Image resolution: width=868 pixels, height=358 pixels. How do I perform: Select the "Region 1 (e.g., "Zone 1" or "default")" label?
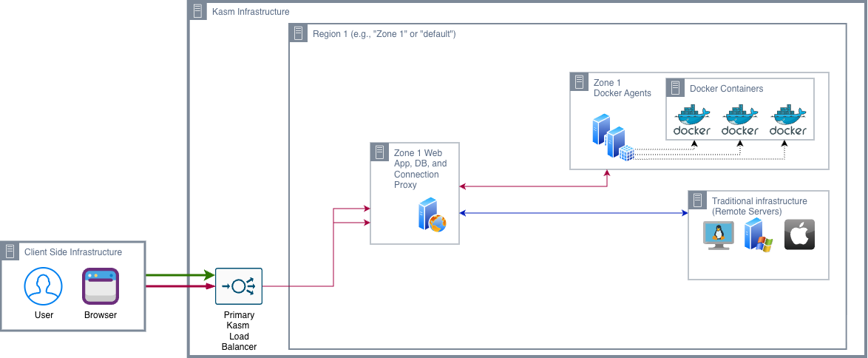coord(384,34)
